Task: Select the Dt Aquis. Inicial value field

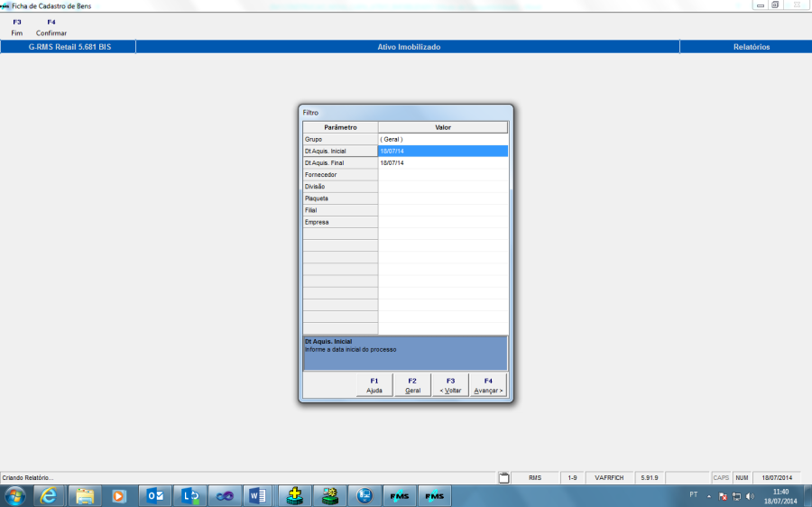Action: 443,152
